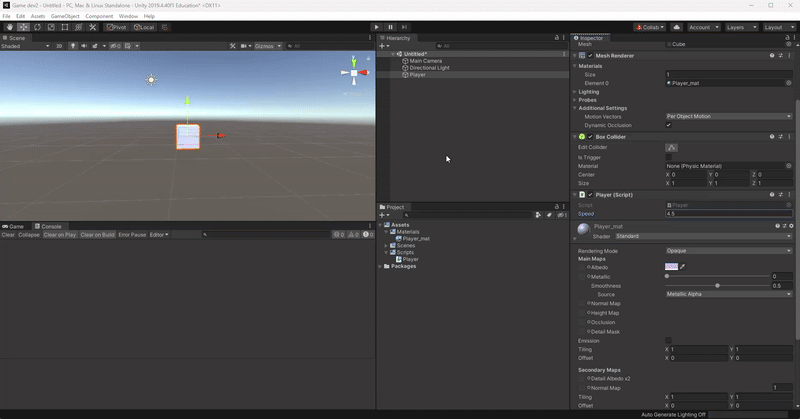Open custom editor tools

tap(92, 27)
